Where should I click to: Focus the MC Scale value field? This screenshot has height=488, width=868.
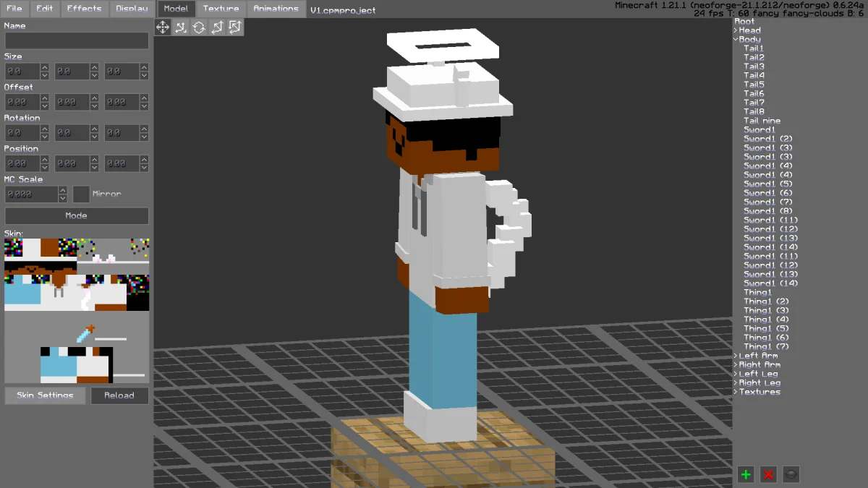point(32,194)
